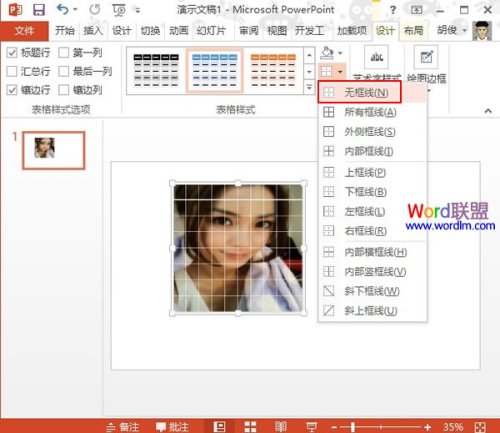
Task: Expand the table styles gallery more arrow
Action: 309,88
